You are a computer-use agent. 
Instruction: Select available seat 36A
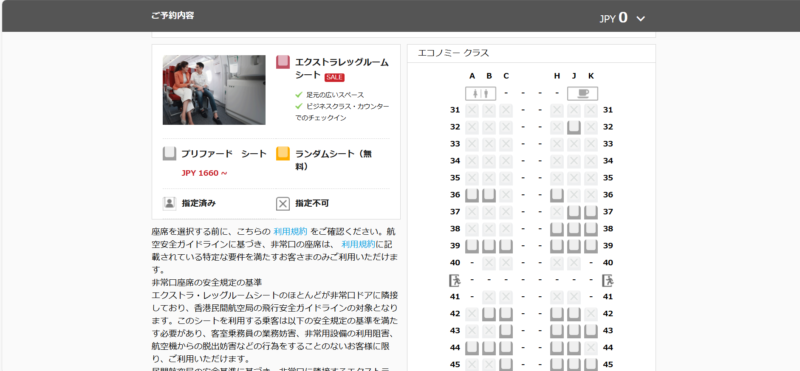[472, 194]
